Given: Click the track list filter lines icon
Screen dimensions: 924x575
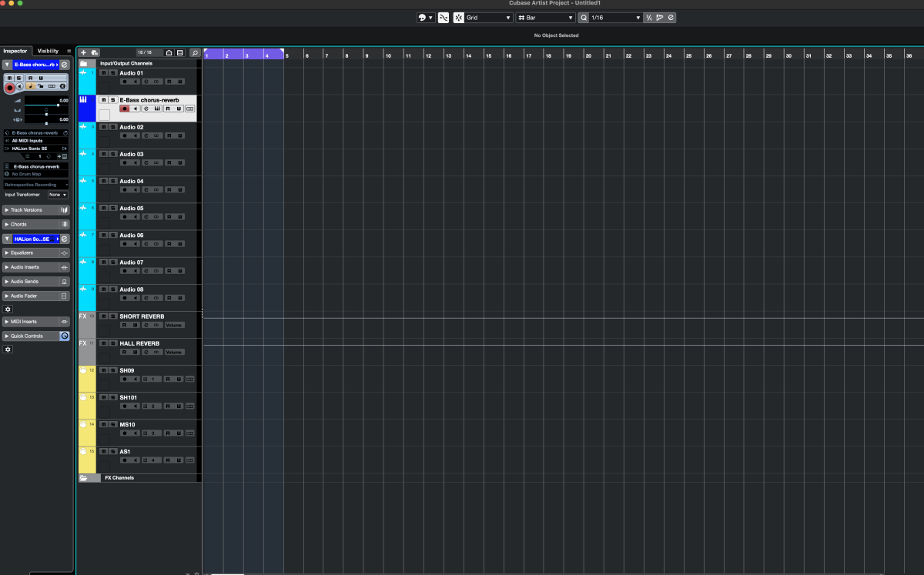Looking at the screenshot, I should click(180, 52).
